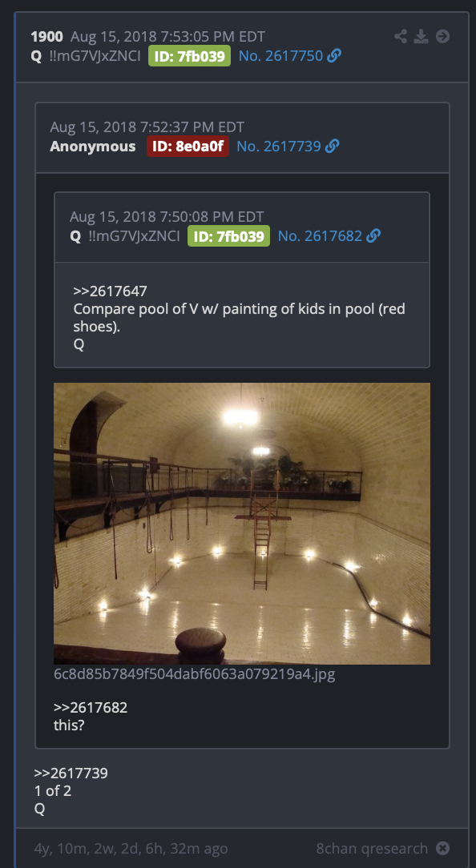This screenshot has height=868, width=476.
Task: Click the red ID: 8e0a0f badge
Action: [x=188, y=147]
